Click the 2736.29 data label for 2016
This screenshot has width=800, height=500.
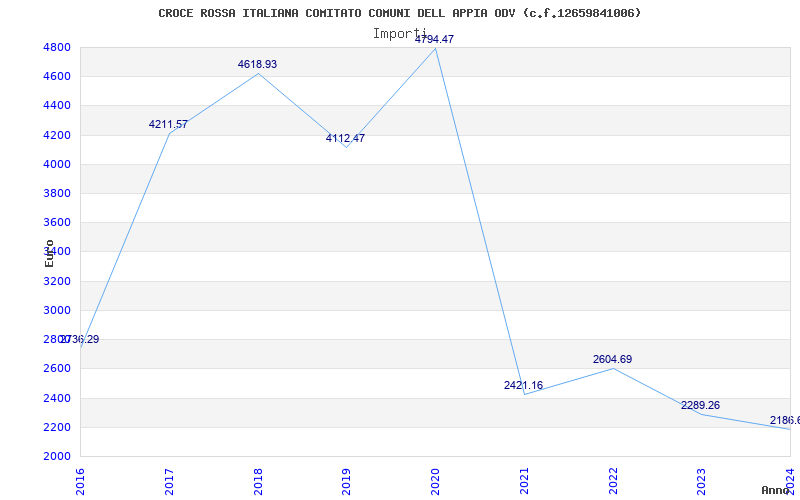pyautogui.click(x=80, y=339)
